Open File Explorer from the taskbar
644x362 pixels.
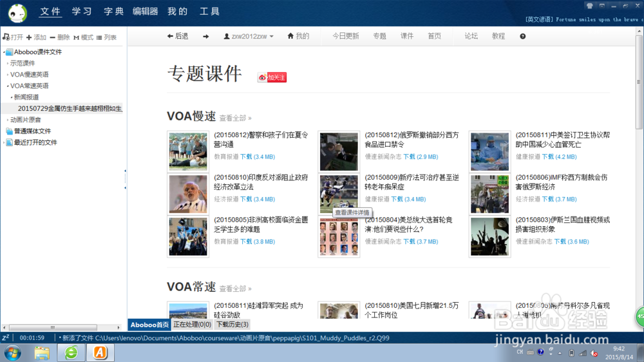[42, 353]
